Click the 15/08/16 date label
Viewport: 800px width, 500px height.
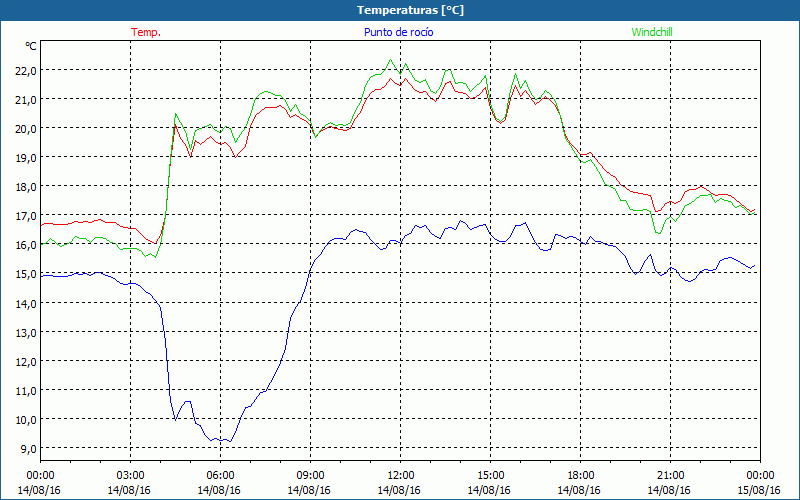(x=759, y=490)
